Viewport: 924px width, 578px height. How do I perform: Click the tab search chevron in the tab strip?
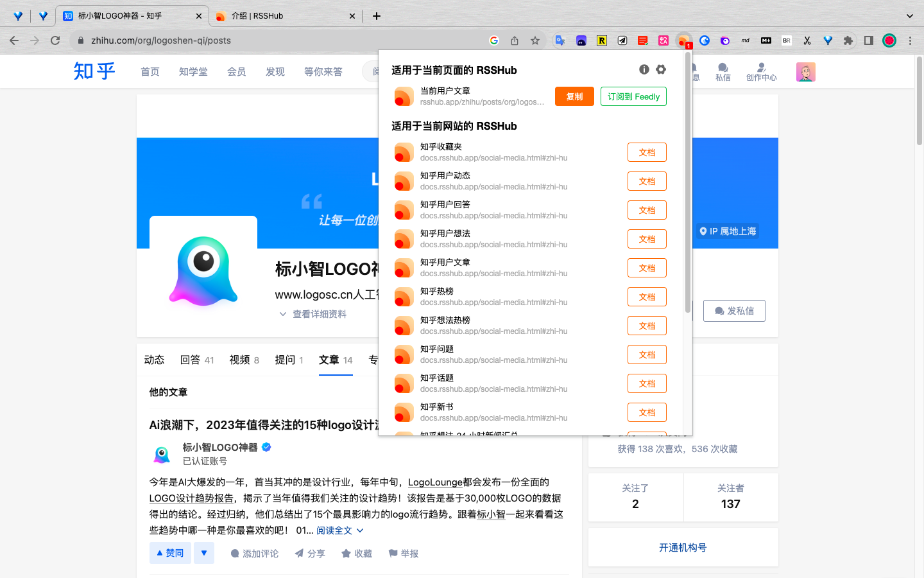click(x=909, y=16)
